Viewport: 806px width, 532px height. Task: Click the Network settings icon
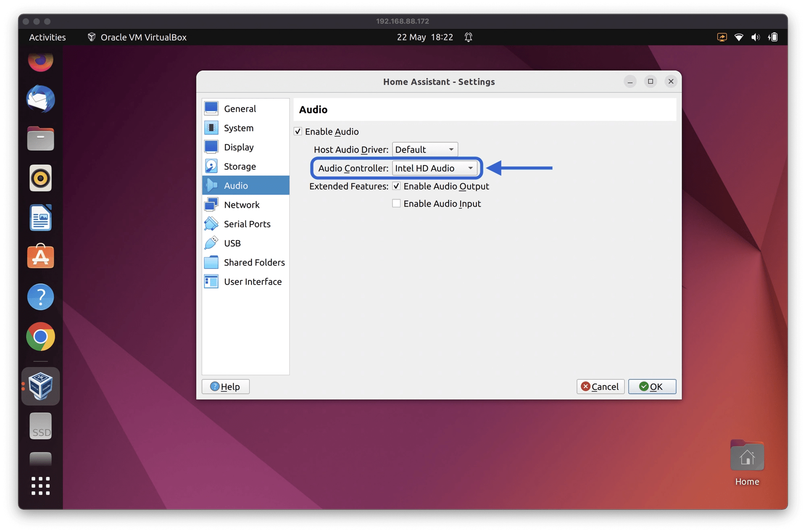[x=212, y=205]
